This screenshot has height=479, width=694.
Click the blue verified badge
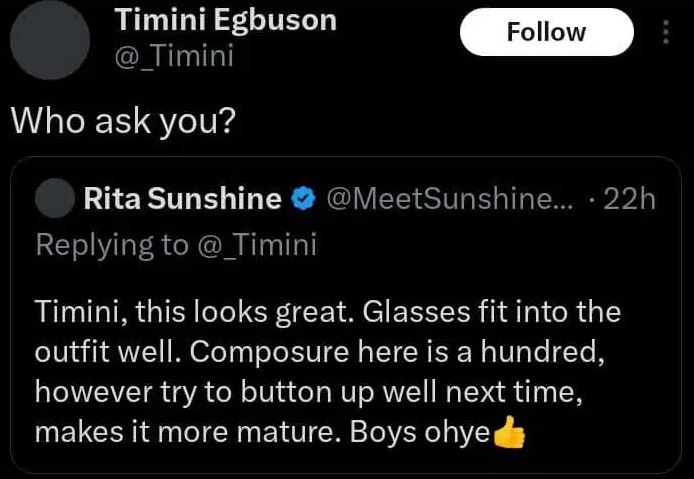click(x=301, y=200)
